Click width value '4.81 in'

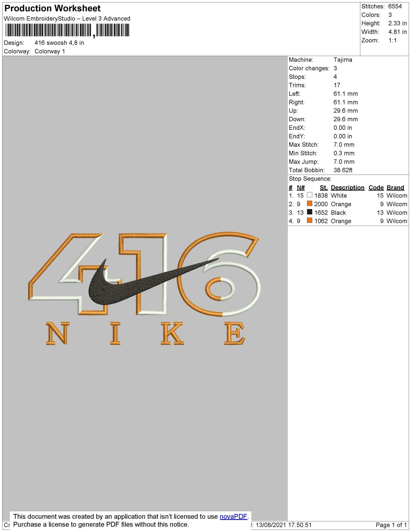pyautogui.click(x=397, y=32)
